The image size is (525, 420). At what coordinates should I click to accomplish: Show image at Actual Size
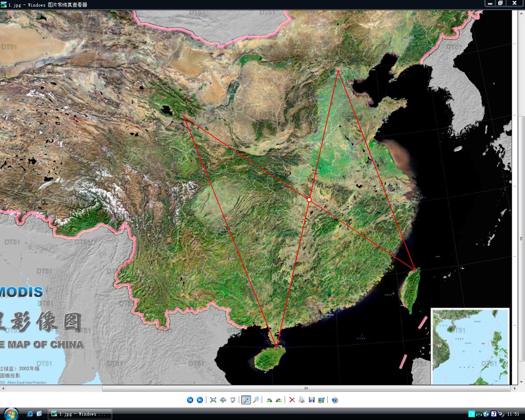(223, 400)
